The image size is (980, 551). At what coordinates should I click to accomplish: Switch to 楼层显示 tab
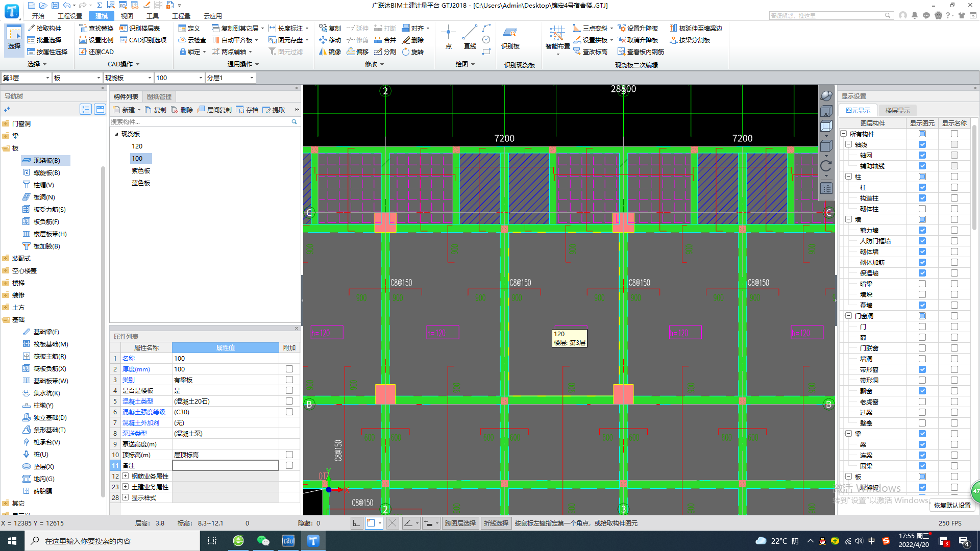(x=897, y=110)
